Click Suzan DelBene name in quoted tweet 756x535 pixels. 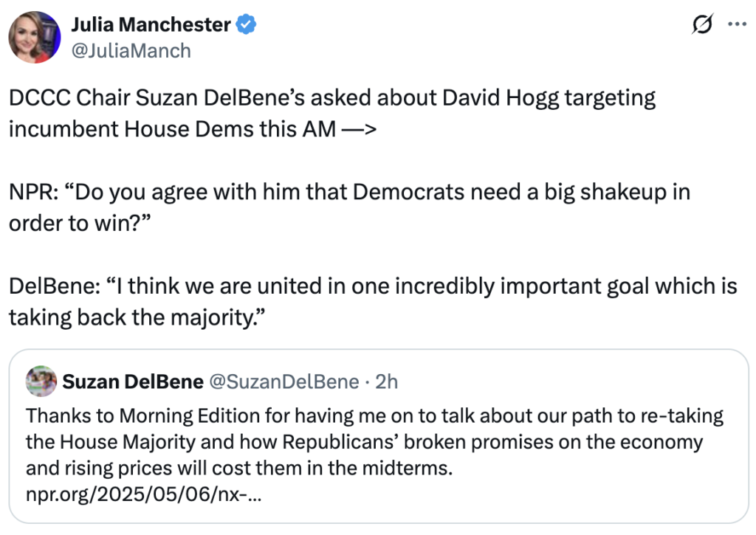tap(133, 382)
